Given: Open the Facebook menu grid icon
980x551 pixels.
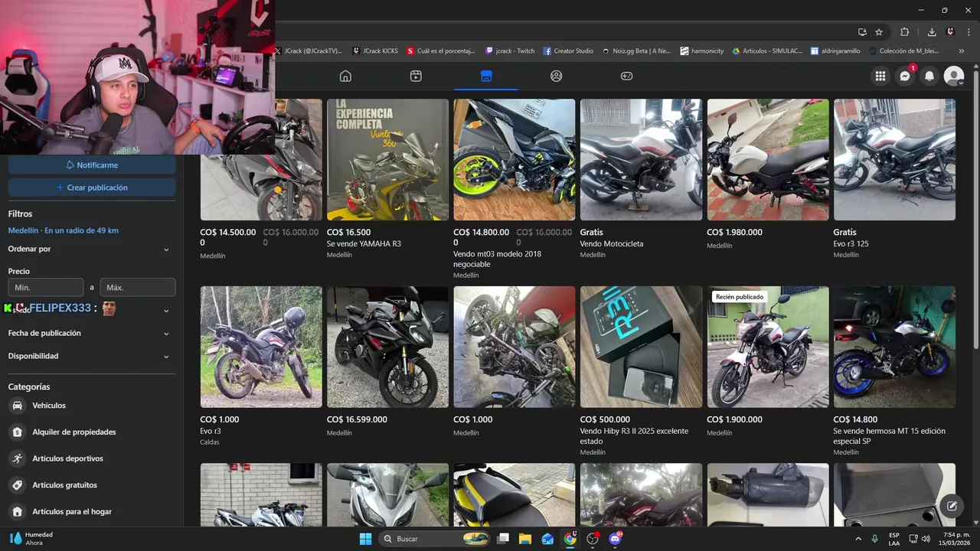Looking at the screenshot, I should pos(880,76).
